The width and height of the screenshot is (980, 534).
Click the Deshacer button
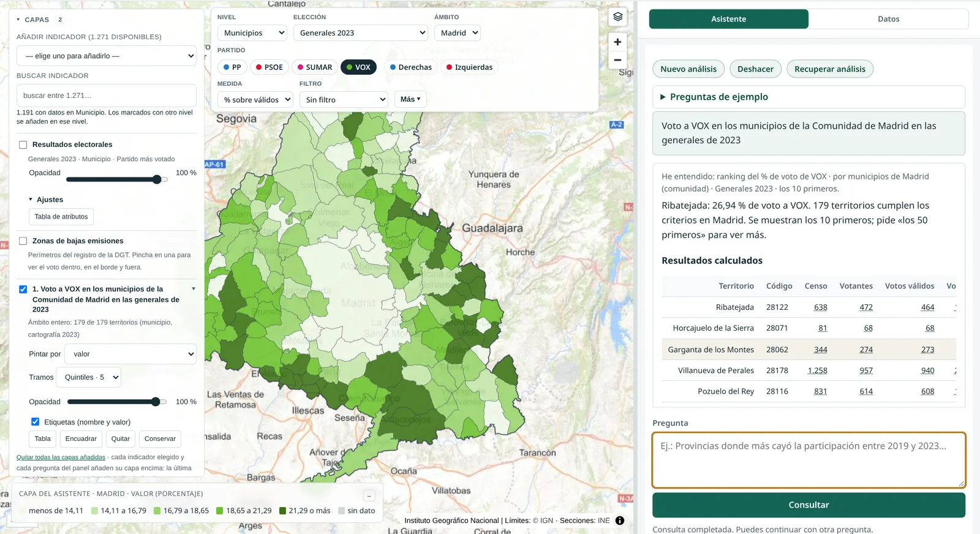pyautogui.click(x=755, y=69)
